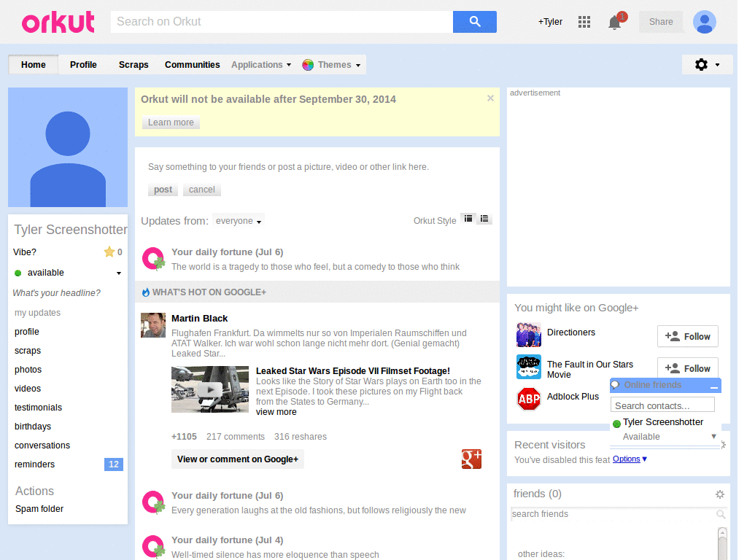The width and height of the screenshot is (747, 560).
Task: Open the profile picture placeholder
Action: (68, 147)
